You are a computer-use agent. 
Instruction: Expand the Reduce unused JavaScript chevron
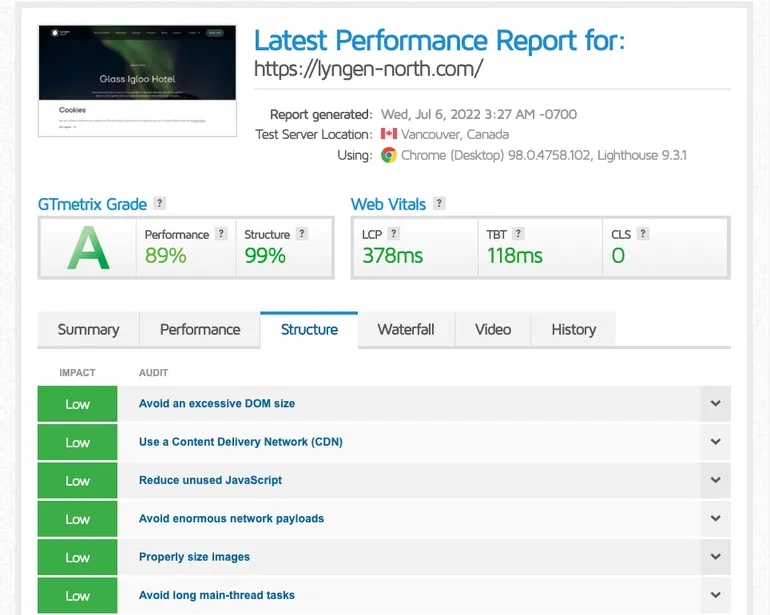(x=715, y=480)
